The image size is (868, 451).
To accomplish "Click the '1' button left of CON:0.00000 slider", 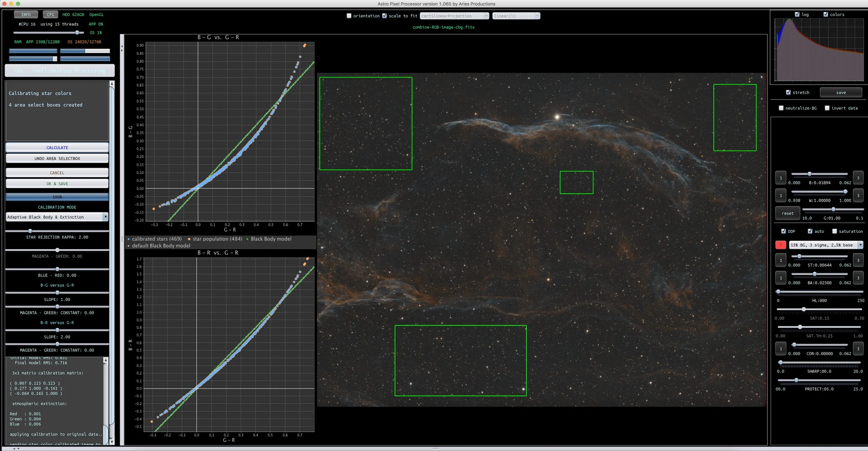I will coord(781,349).
